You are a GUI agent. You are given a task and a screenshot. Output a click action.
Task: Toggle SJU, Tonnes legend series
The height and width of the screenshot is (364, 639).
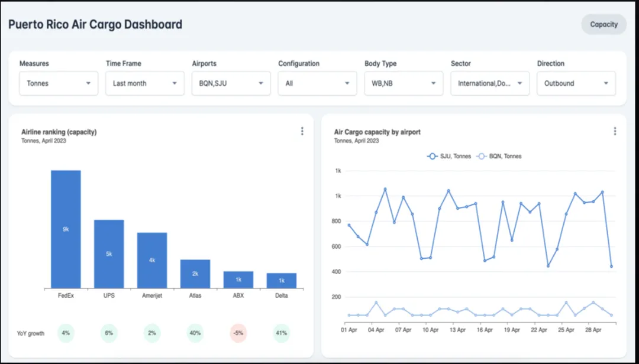(x=449, y=157)
